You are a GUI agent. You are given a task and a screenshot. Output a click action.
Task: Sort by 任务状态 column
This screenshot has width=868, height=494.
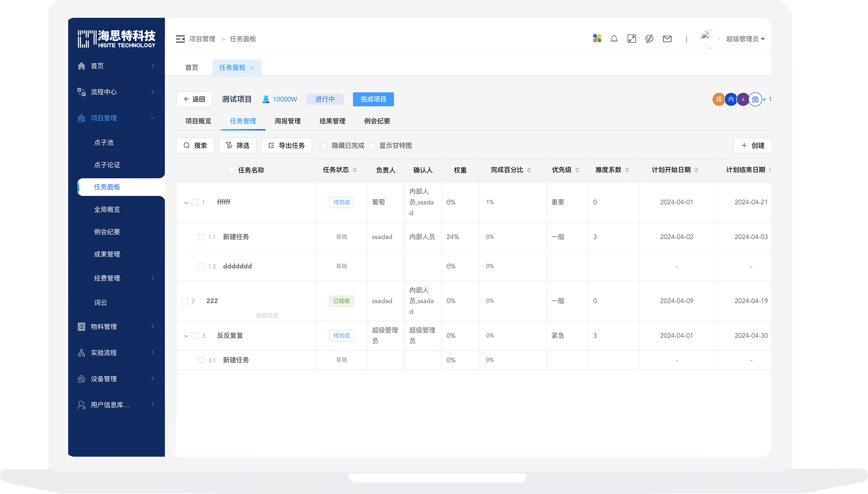(x=355, y=170)
